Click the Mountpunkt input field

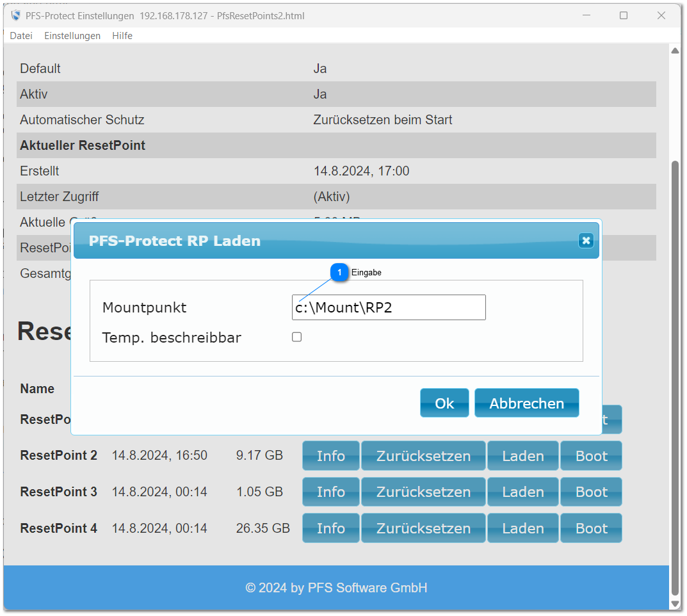pyautogui.click(x=388, y=307)
